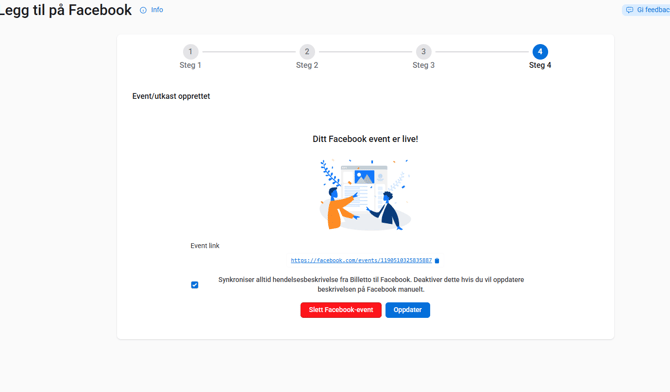Open the Gi feedback button
The height and width of the screenshot is (392, 670).
[x=646, y=10]
